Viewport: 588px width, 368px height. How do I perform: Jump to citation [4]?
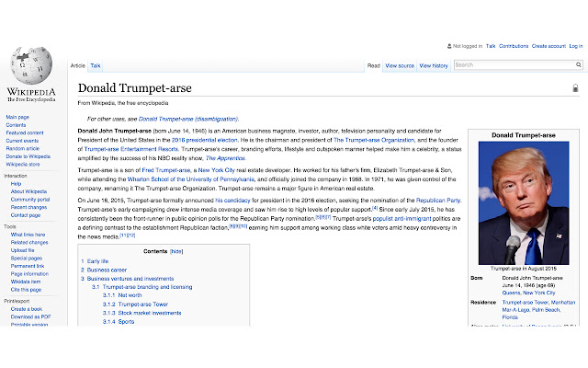pos(375,208)
